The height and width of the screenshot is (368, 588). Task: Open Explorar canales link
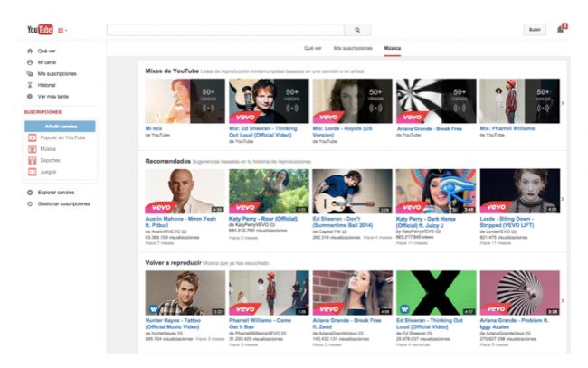(56, 193)
